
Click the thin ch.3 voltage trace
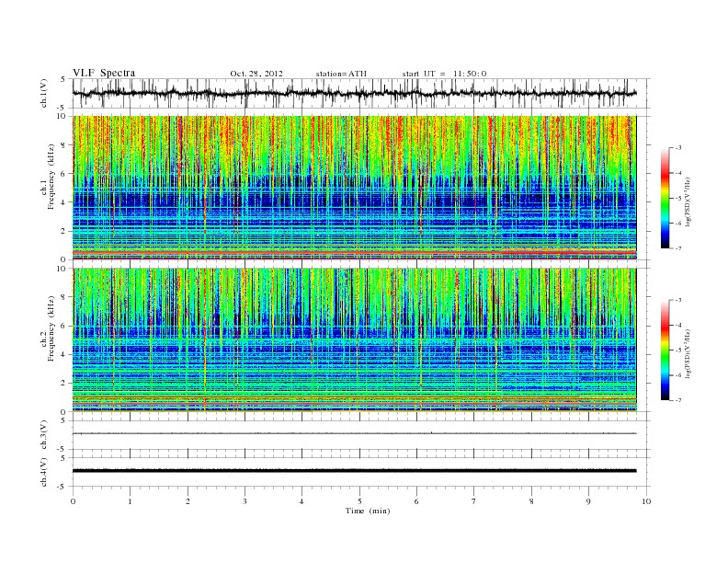[x=354, y=433]
